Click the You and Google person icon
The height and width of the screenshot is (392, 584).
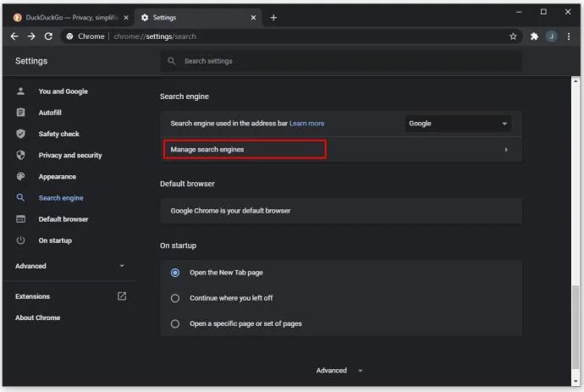click(x=21, y=91)
